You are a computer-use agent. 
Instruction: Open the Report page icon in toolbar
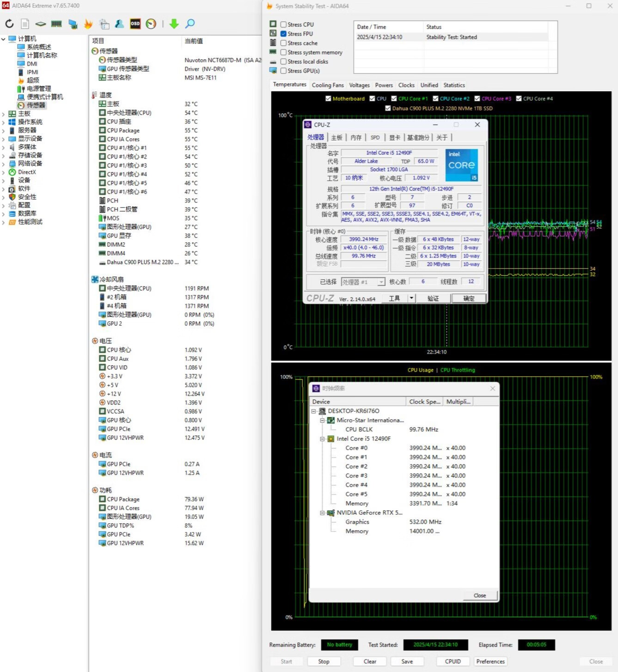point(25,24)
